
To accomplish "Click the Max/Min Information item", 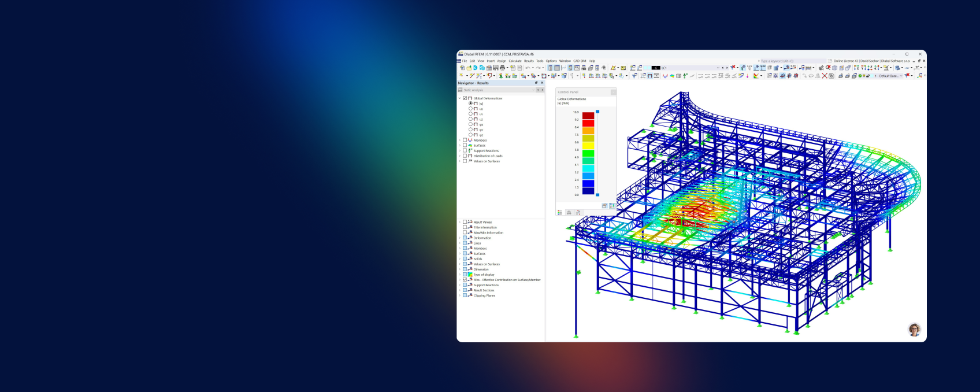I will click(x=488, y=232).
